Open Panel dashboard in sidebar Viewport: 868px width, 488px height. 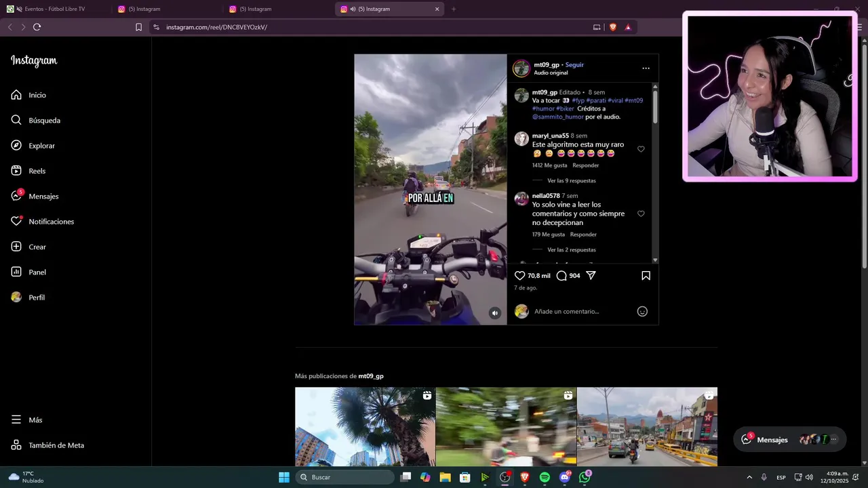(28, 272)
